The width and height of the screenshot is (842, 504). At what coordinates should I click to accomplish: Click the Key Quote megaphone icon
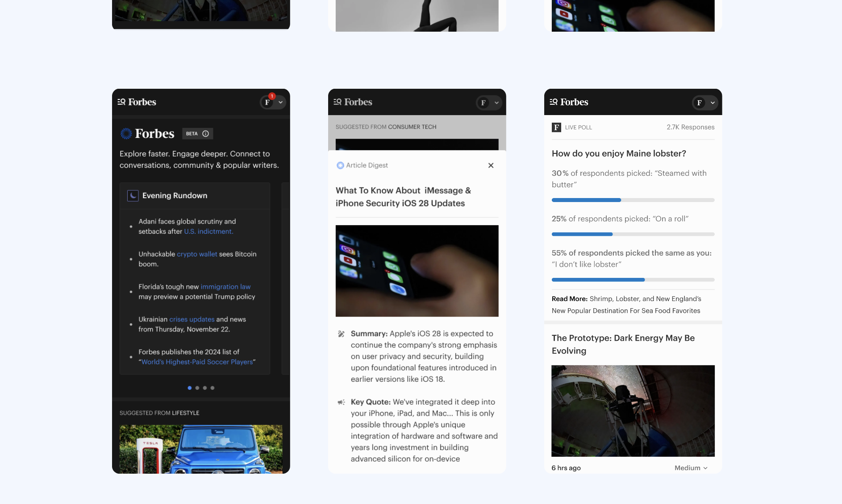(x=341, y=402)
